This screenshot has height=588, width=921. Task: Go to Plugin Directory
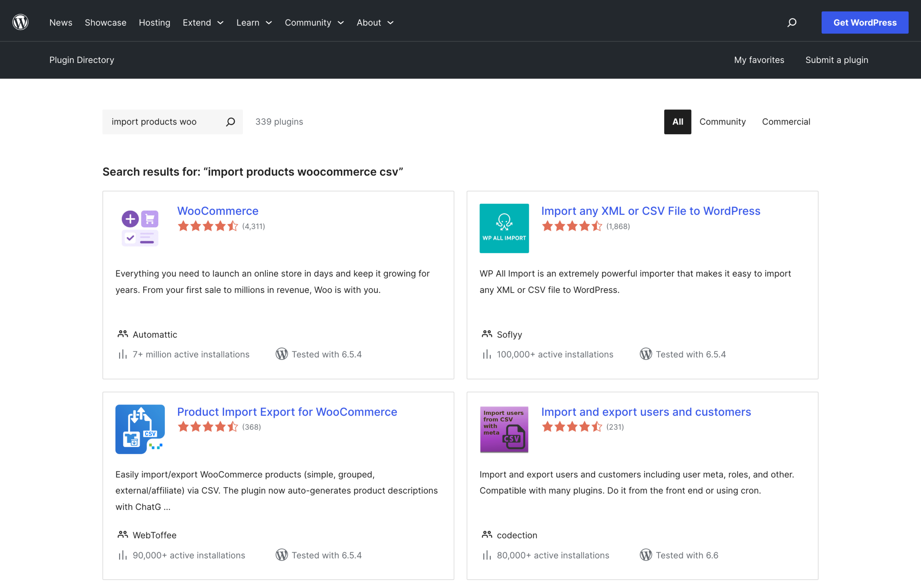(x=81, y=60)
